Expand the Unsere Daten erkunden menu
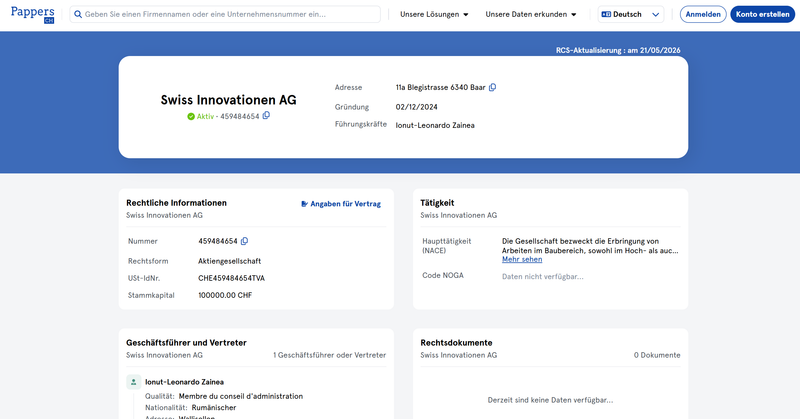 click(531, 14)
